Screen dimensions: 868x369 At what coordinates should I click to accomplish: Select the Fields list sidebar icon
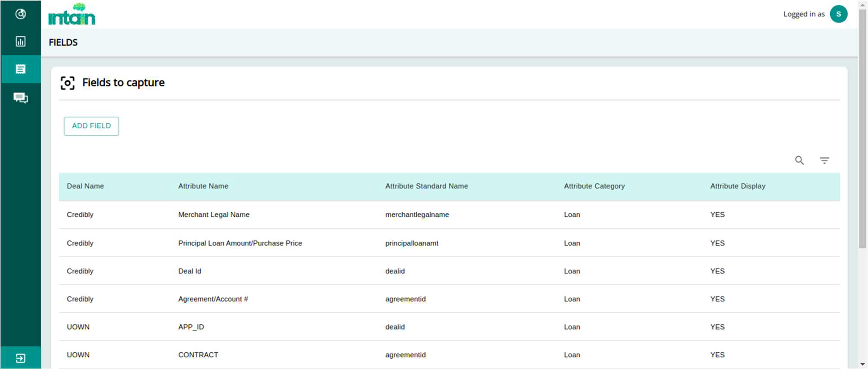pyautogui.click(x=20, y=69)
